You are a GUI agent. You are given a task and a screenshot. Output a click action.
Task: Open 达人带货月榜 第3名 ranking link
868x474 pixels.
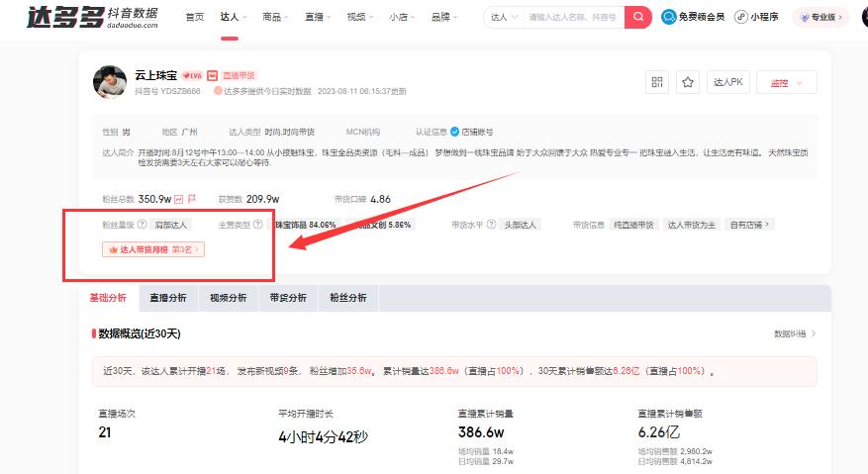pyautogui.click(x=153, y=249)
